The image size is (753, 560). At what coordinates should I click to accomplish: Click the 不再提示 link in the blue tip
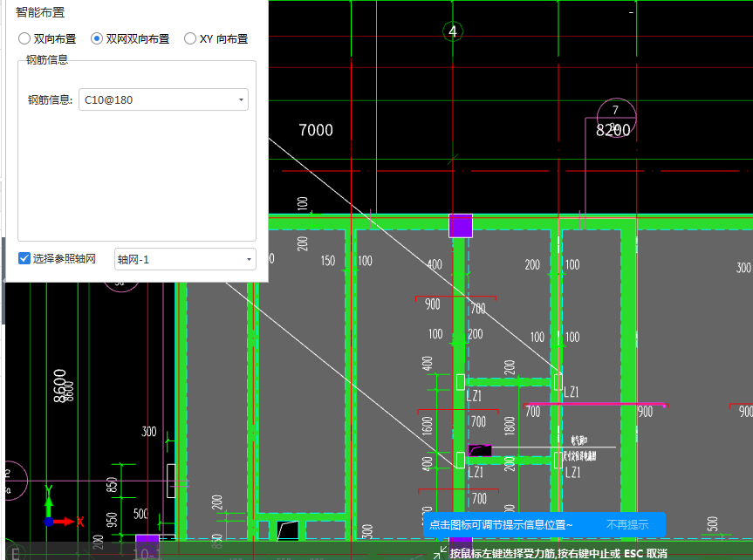pyautogui.click(x=627, y=524)
